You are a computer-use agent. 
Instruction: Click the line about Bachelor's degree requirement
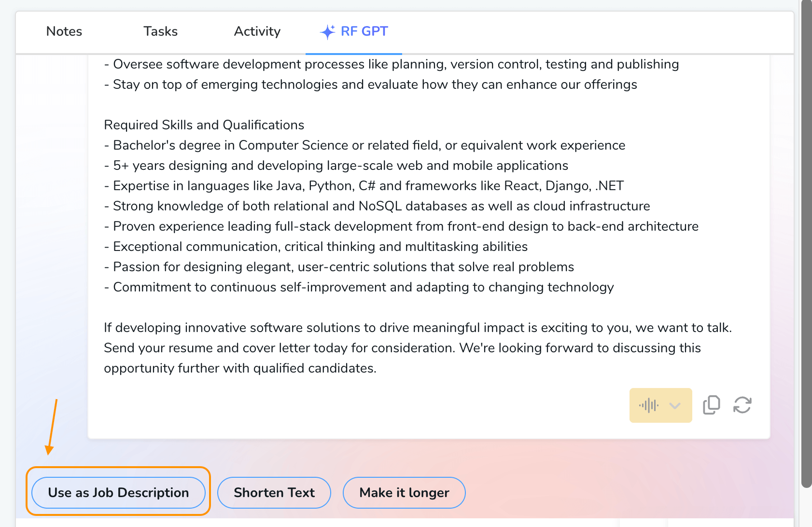(364, 145)
